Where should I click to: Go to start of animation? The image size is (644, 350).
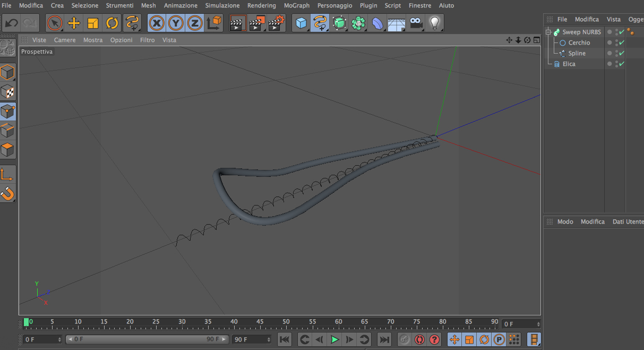click(285, 339)
